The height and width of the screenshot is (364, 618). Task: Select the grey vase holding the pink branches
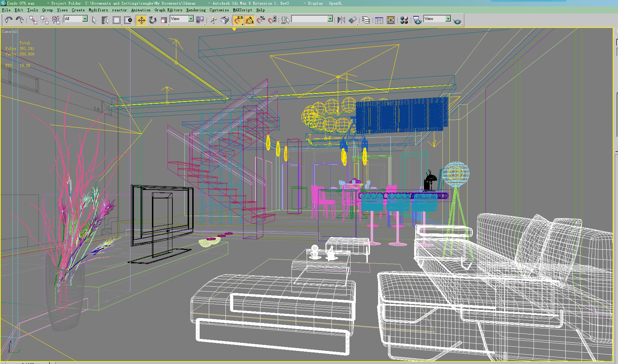click(x=65, y=298)
